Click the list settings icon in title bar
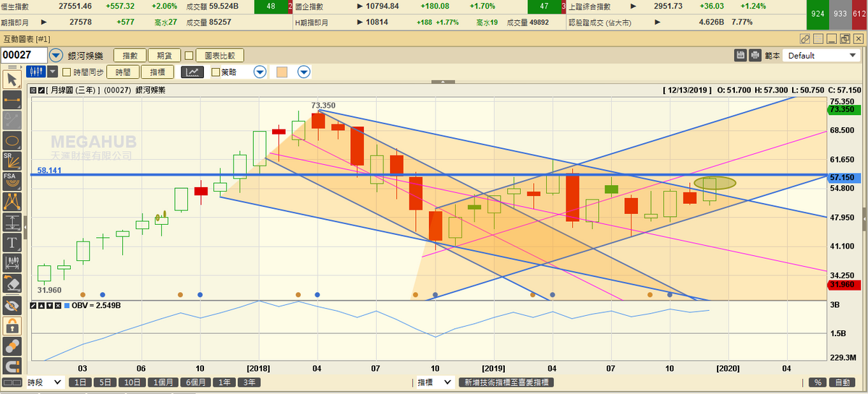 pyautogui.click(x=819, y=38)
